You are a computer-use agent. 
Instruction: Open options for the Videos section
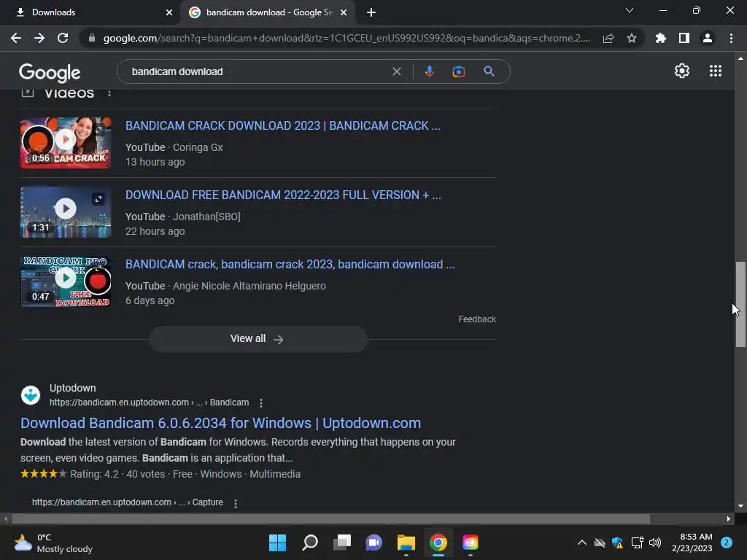(x=109, y=93)
